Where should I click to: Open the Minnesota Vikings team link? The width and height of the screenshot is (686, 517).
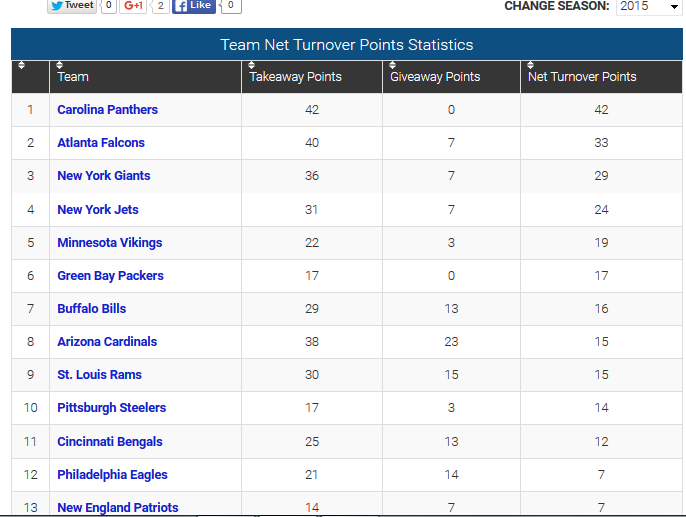[110, 243]
